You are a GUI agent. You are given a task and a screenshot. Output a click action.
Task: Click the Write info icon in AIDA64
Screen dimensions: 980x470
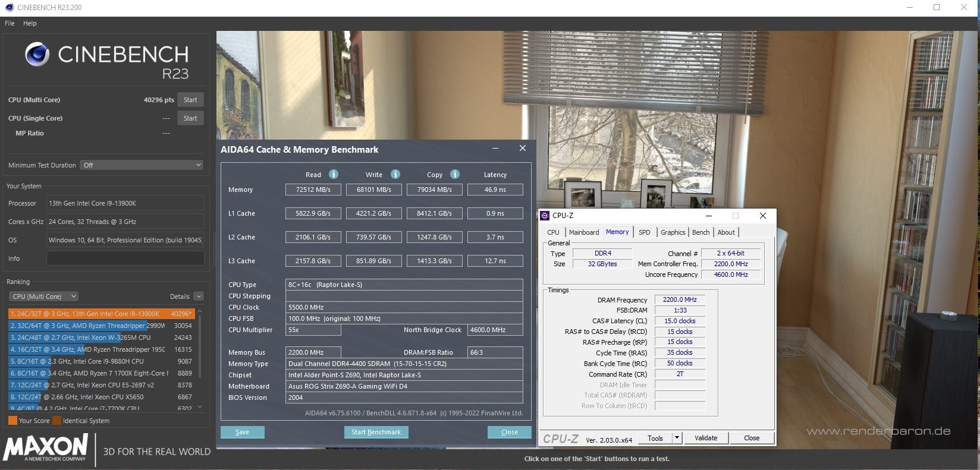coord(395,174)
